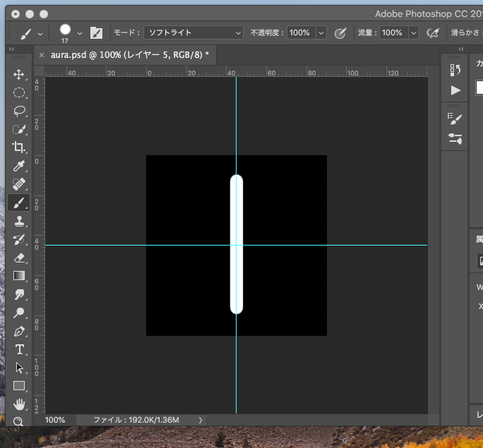Screen dimensions: 483x448
Task: Click the zoom level 100% field
Action: 55,420
